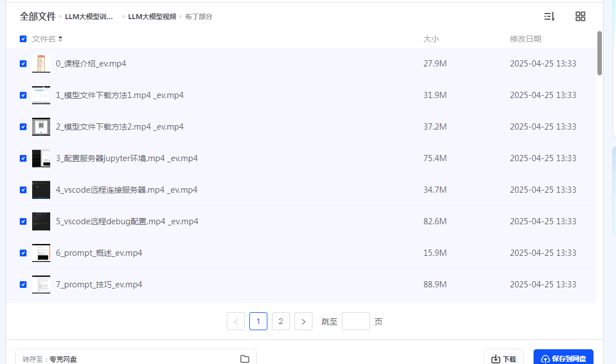
Task: Click thumbnail icon of 7_prompt_技巧_ev.mp4
Action: (x=41, y=285)
